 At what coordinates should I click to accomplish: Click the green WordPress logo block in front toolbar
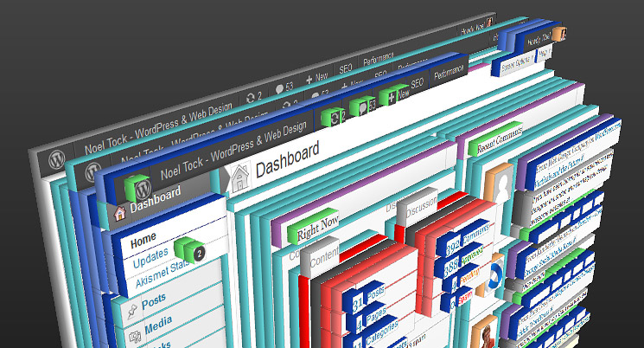coord(138,188)
